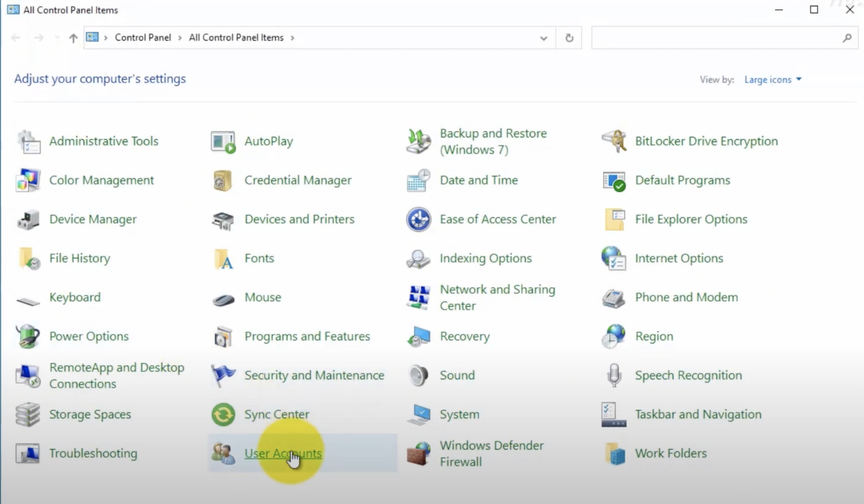Screen dimensions: 864x504
Task: Expand the chevron after All Control Panel Items
Action: [x=292, y=38]
